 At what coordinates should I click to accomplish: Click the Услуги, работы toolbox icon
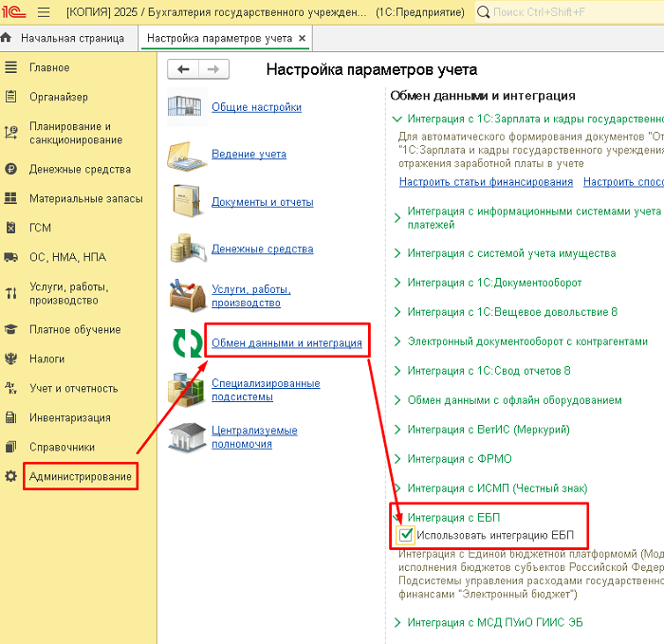187,295
